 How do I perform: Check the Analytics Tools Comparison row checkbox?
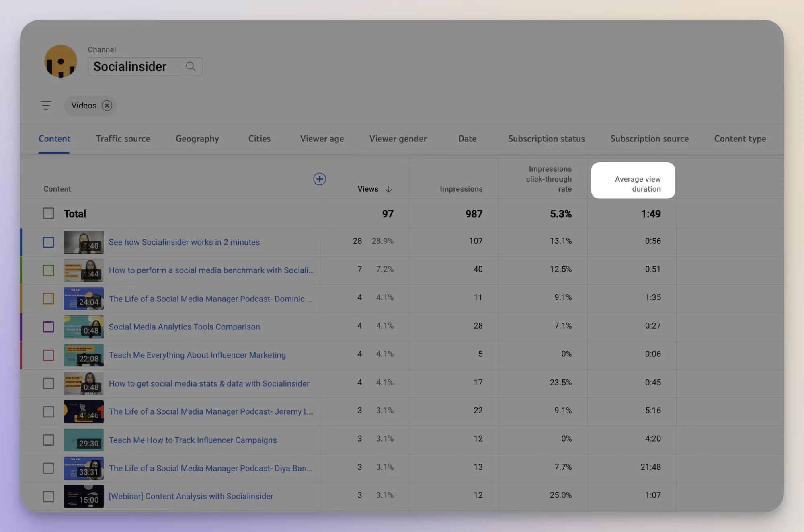point(49,327)
